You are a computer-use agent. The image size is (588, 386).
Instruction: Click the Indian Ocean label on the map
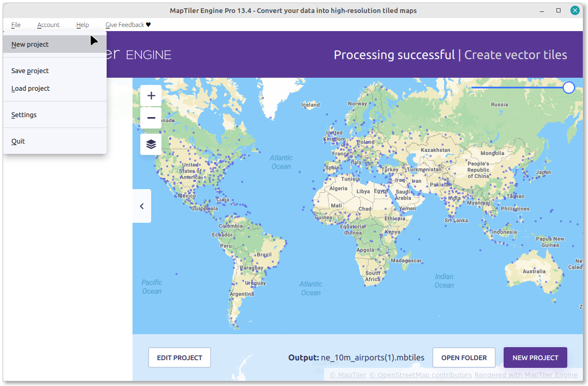(x=444, y=281)
